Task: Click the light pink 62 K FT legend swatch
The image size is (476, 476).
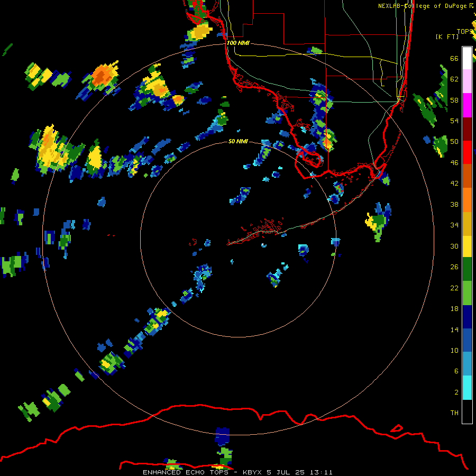Action: 467,81
